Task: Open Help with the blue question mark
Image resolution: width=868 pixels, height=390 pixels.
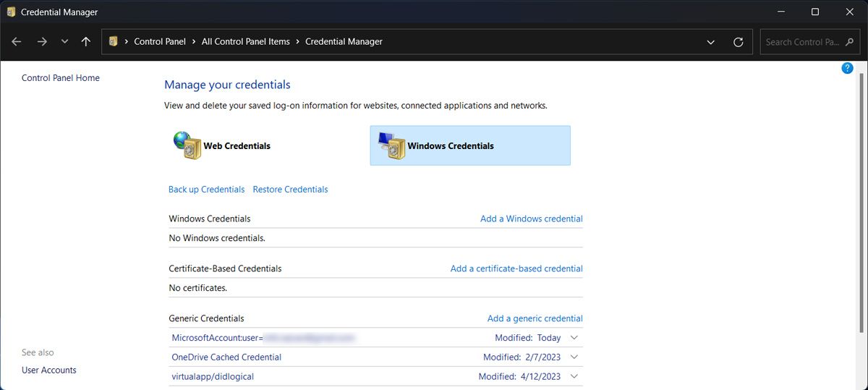Action: tap(848, 68)
